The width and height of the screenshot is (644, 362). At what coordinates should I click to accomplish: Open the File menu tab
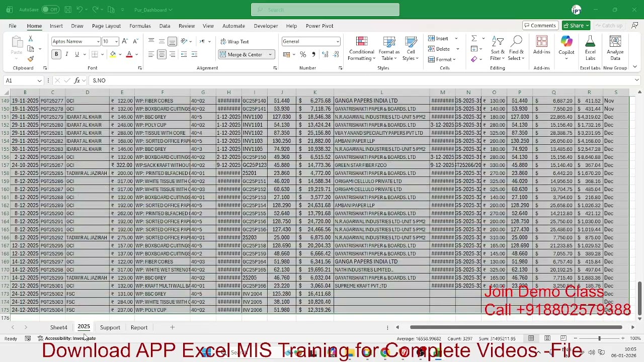coord(12,26)
